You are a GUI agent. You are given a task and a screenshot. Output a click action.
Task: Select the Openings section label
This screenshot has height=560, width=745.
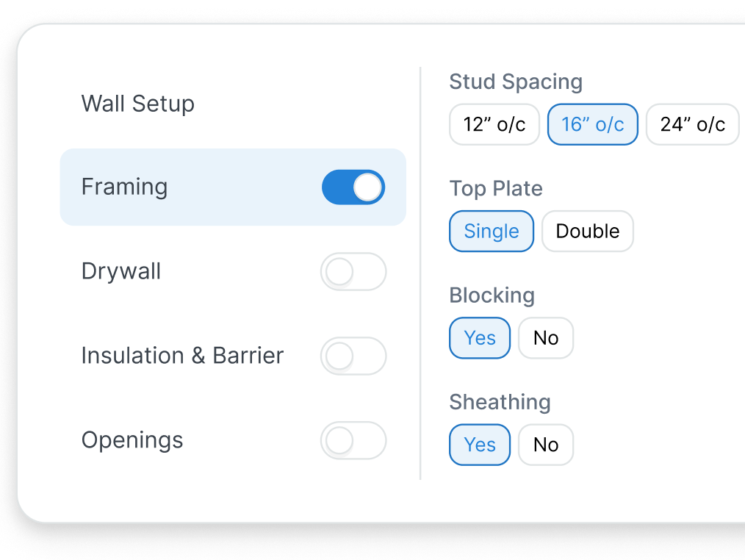(132, 440)
